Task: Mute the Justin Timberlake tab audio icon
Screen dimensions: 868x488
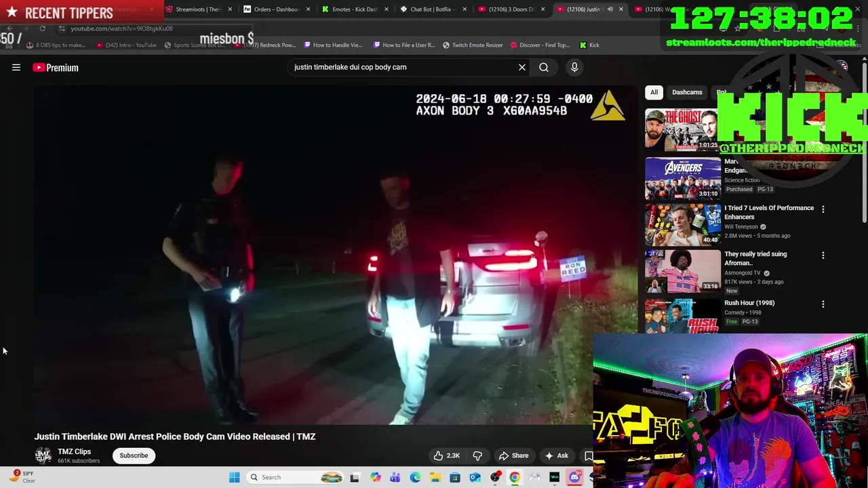Action: [x=610, y=9]
